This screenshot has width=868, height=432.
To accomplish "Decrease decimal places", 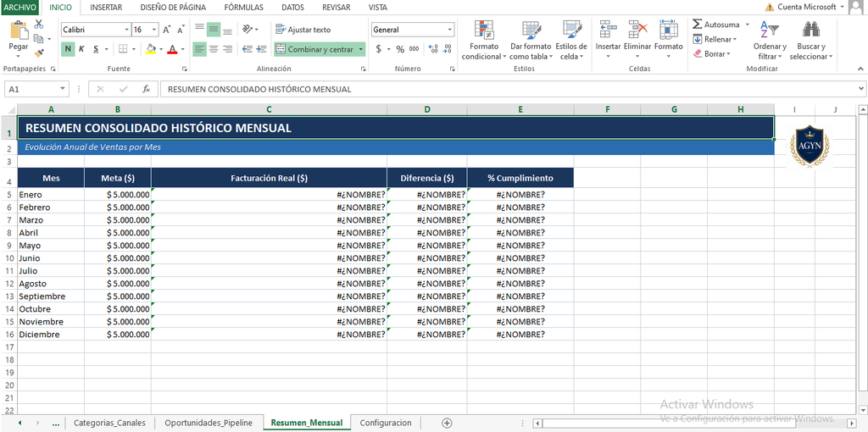I will click(448, 49).
